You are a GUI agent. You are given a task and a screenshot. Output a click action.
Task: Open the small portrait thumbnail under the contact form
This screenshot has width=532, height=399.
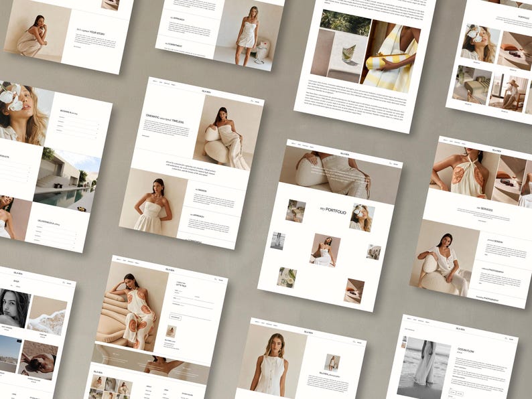click(171, 331)
